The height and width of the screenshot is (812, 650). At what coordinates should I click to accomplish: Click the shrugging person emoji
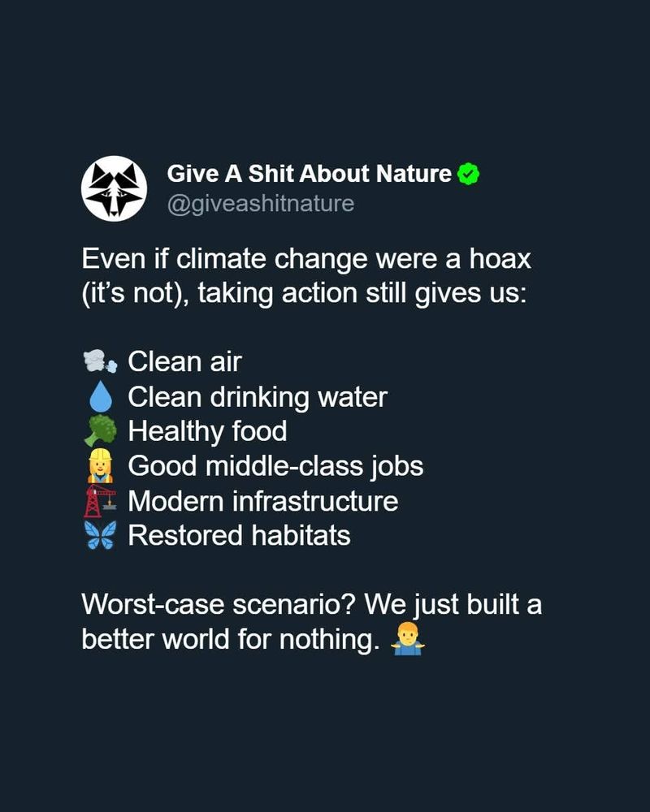click(408, 638)
